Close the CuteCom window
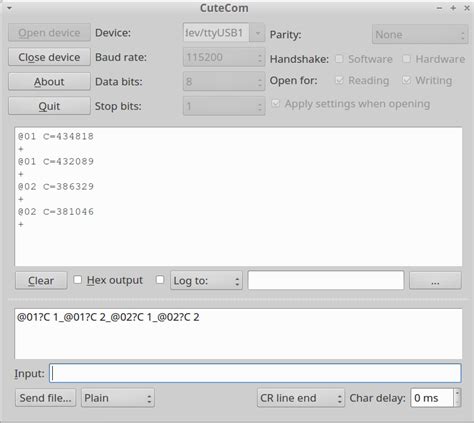Screen dimensions: 474x423 coord(467,8)
